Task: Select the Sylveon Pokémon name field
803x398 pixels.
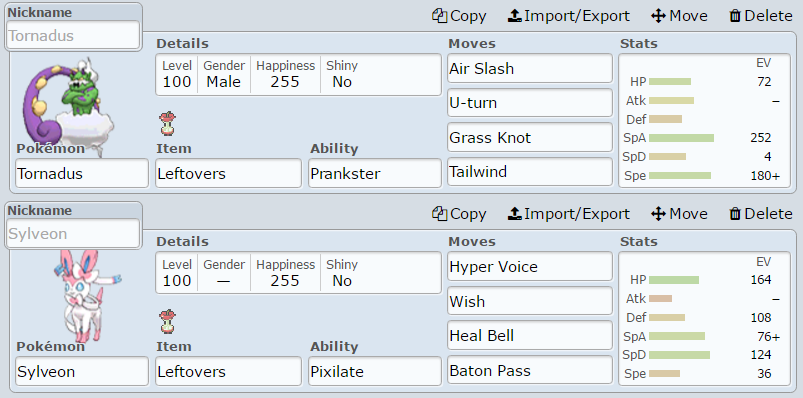Action: pyautogui.click(x=82, y=371)
